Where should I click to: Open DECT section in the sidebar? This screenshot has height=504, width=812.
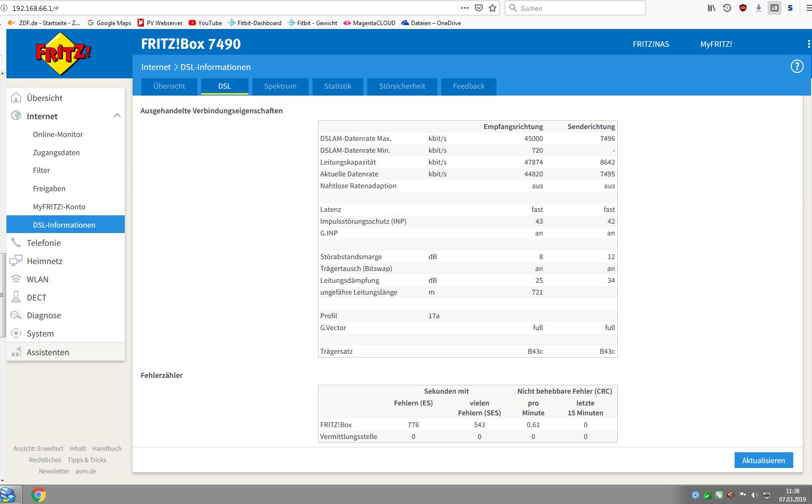pos(66,298)
